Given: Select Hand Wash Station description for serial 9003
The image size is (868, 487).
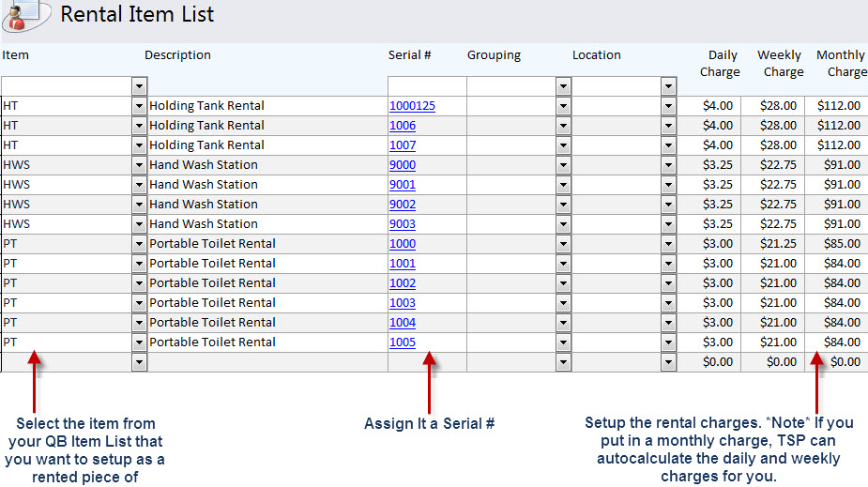Looking at the screenshot, I should point(204,224).
